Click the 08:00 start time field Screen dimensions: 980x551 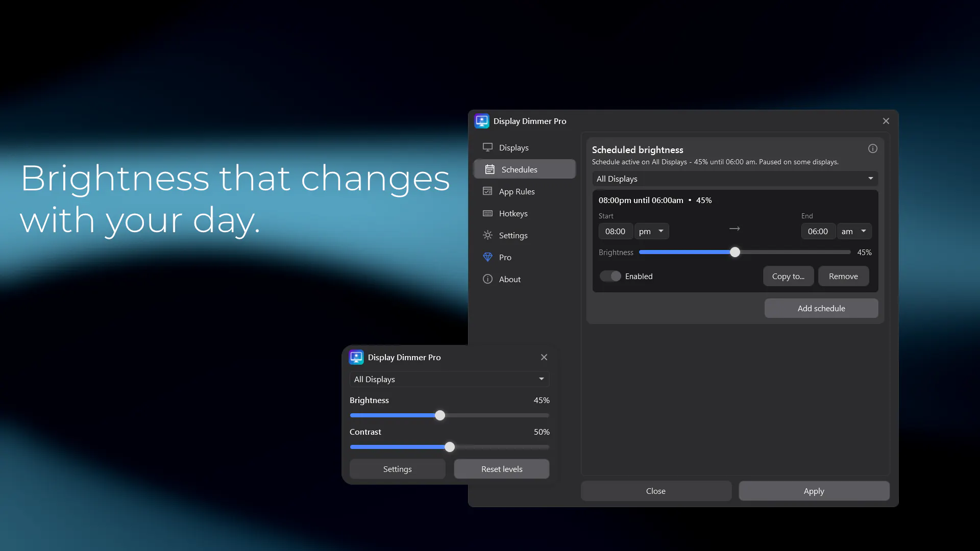(x=616, y=231)
